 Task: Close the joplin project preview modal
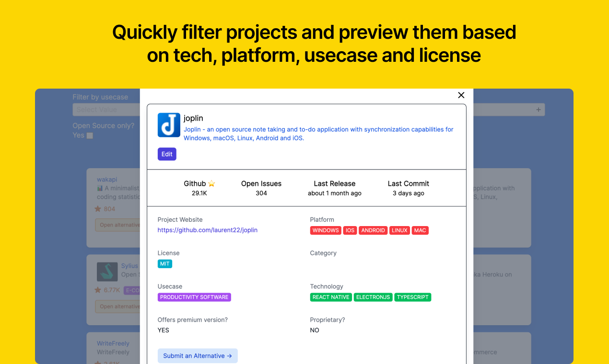pos(461,95)
